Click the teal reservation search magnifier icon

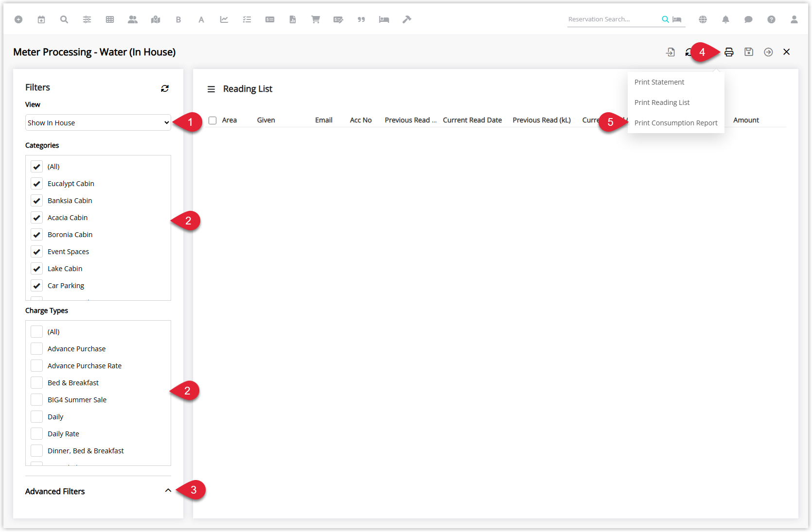[665, 19]
